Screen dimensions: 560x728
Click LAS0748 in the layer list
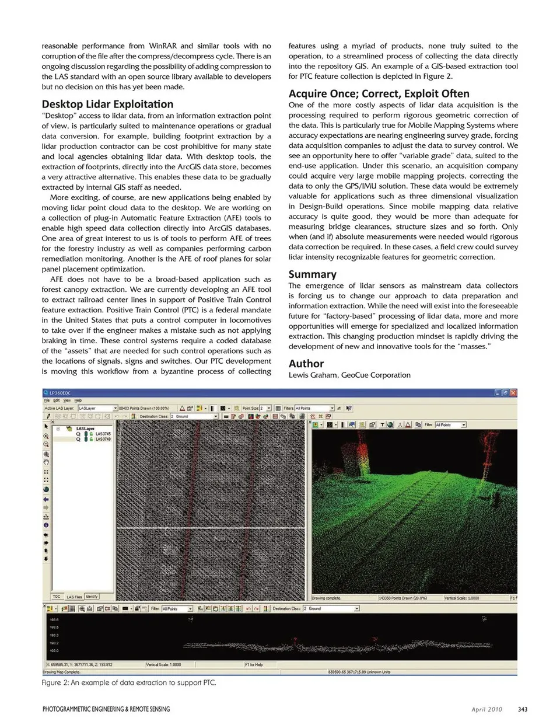[103, 439]
